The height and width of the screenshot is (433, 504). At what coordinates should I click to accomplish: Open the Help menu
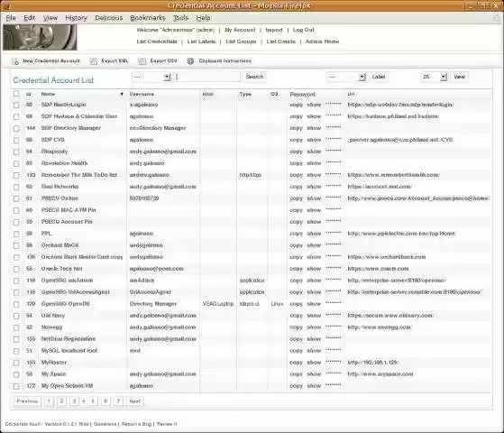(x=203, y=18)
